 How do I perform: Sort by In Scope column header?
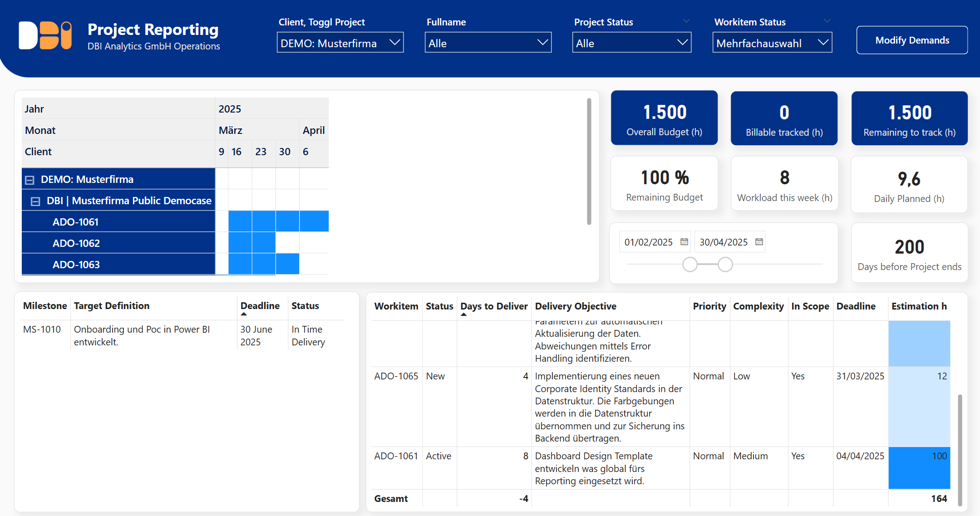pyautogui.click(x=810, y=306)
